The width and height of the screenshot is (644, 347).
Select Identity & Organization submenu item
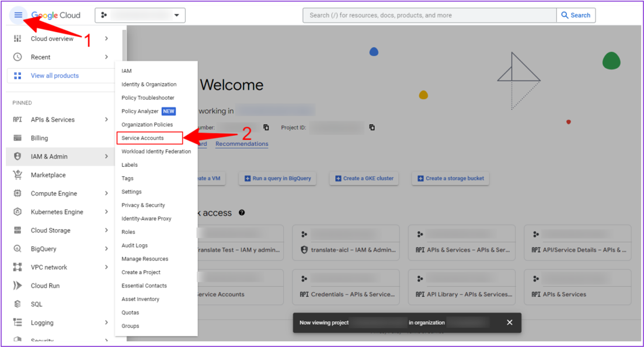click(x=149, y=84)
